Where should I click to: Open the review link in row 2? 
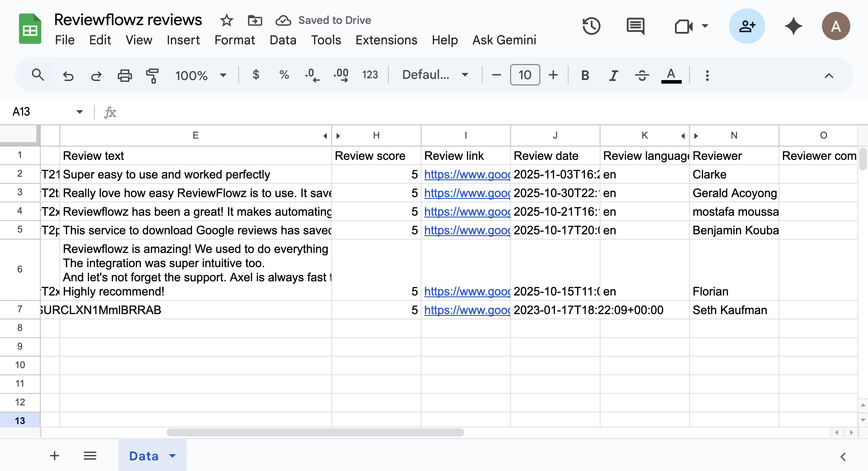point(467,175)
